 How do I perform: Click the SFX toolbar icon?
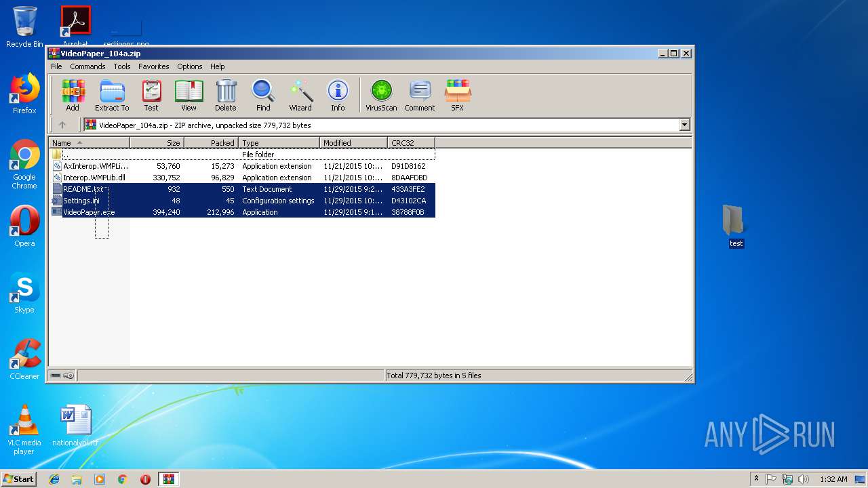458,95
